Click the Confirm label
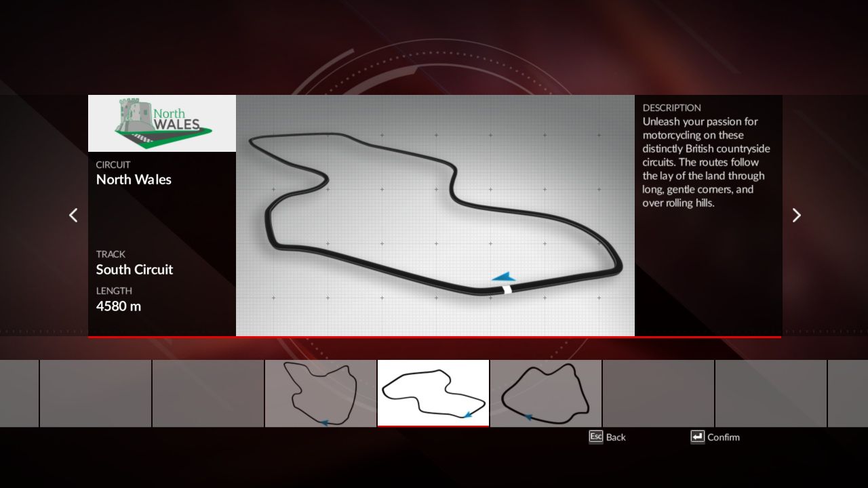Image resolution: width=868 pixels, height=488 pixels. pyautogui.click(x=723, y=437)
